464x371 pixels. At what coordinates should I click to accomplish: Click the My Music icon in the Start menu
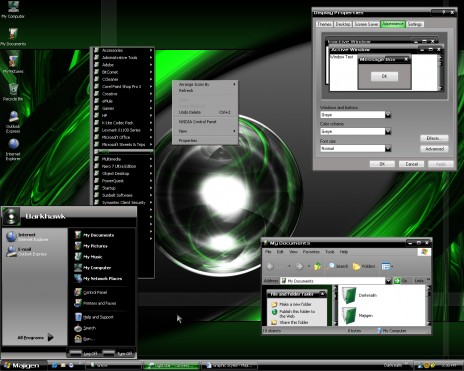click(78, 257)
